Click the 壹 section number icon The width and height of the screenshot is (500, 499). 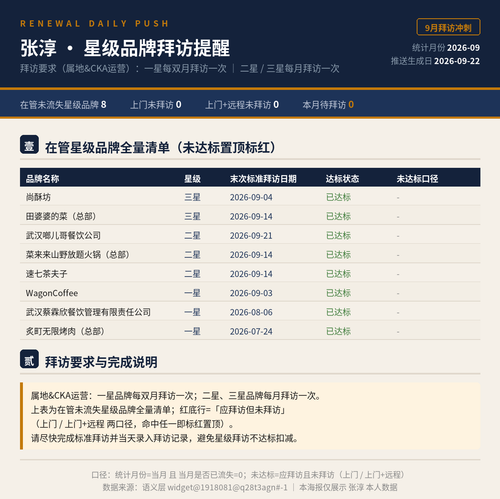point(29,144)
